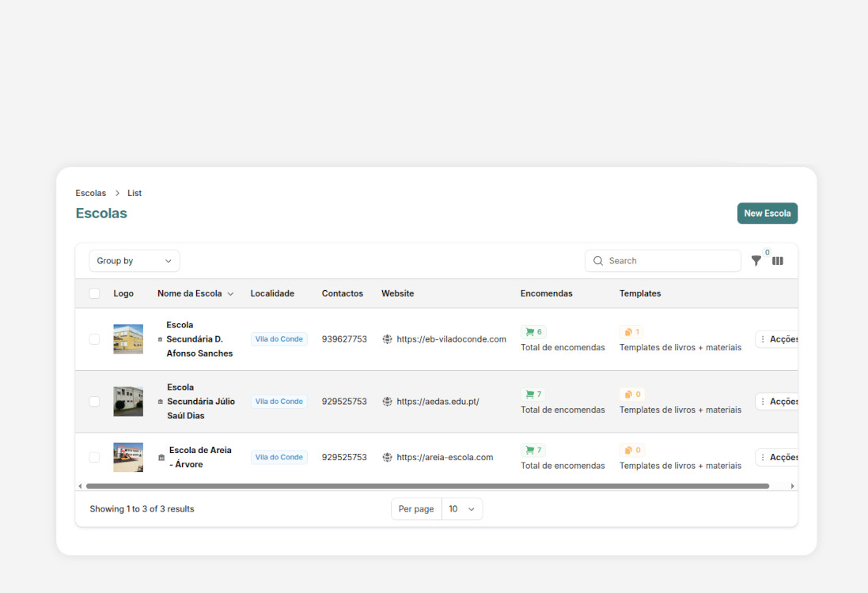Open the toggle columns icon

tap(778, 261)
